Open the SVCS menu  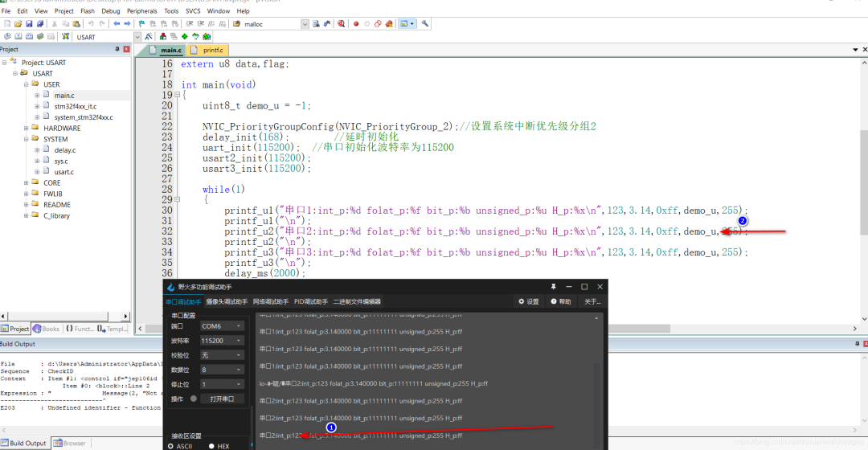click(x=193, y=11)
